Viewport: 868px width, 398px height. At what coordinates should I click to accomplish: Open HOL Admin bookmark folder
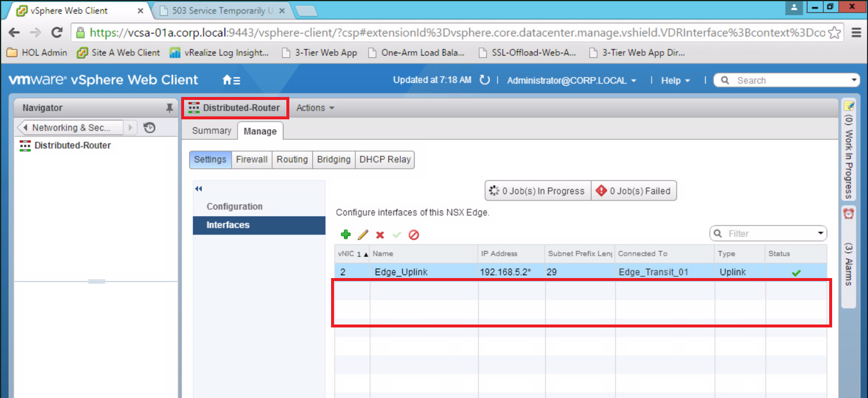(x=37, y=53)
